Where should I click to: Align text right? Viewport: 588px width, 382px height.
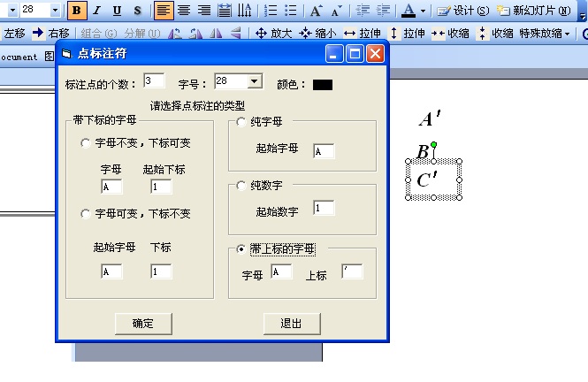tap(204, 11)
